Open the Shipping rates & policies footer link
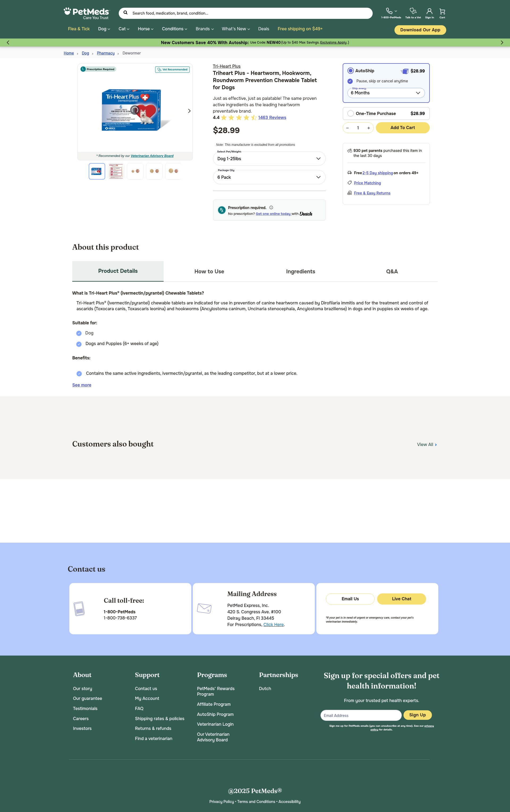This screenshot has height=812, width=510. click(160, 718)
